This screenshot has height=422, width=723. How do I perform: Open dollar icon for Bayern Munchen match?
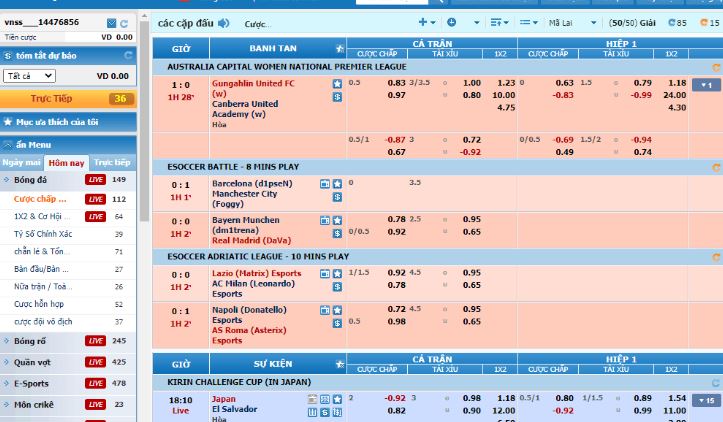tap(338, 233)
